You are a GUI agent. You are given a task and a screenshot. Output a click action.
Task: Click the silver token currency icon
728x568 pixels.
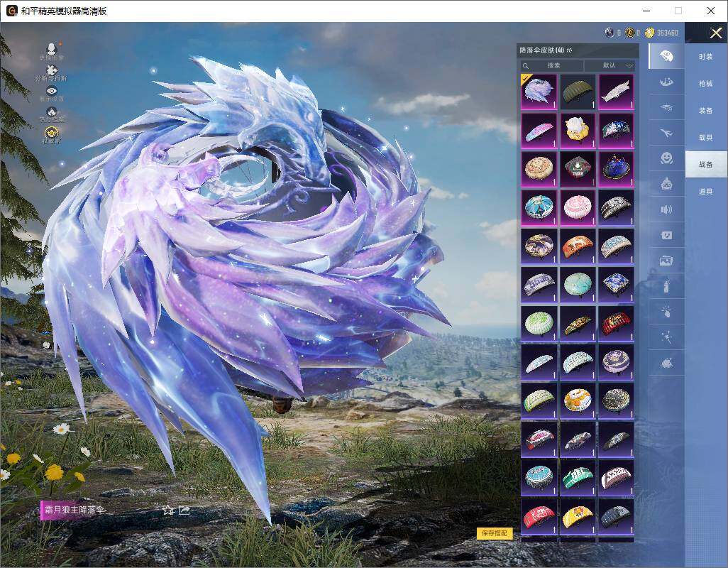pos(610,33)
